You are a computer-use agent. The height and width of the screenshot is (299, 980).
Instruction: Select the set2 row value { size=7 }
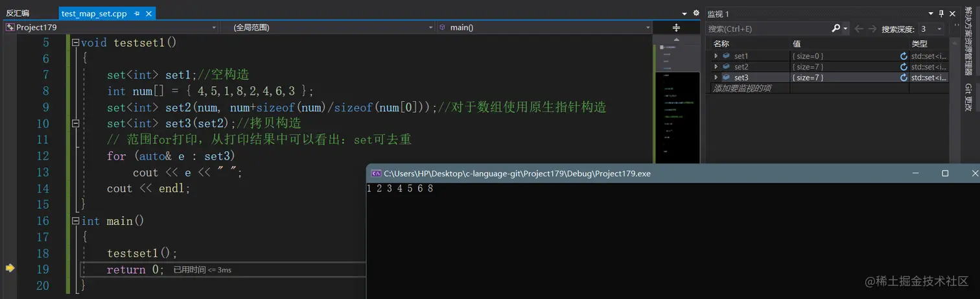point(808,67)
